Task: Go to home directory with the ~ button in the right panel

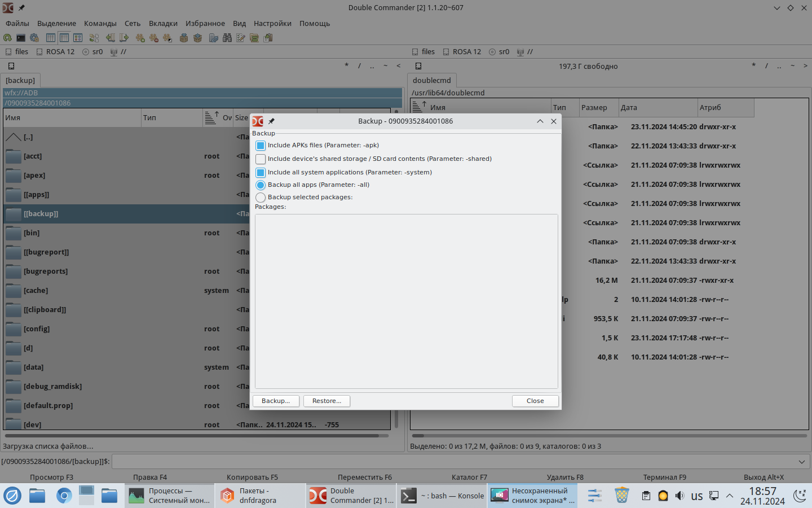Action: [792, 66]
